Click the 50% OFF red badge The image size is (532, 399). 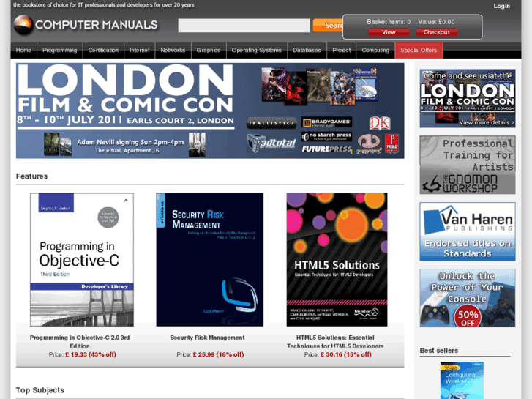(x=468, y=317)
